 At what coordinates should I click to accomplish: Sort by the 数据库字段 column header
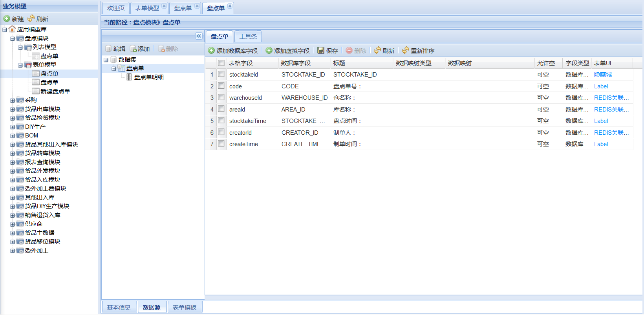click(304, 63)
